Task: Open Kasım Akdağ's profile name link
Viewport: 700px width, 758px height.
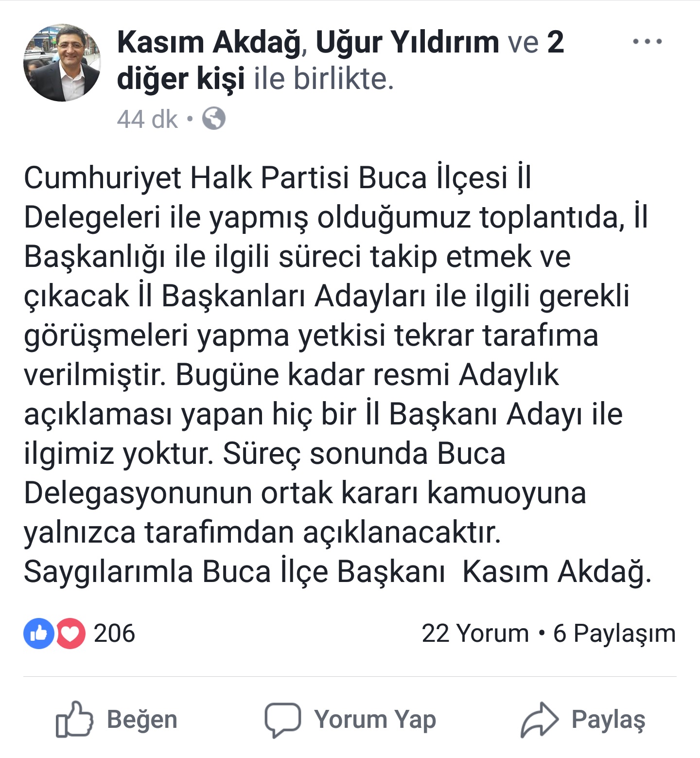Action: pyautogui.click(x=210, y=42)
